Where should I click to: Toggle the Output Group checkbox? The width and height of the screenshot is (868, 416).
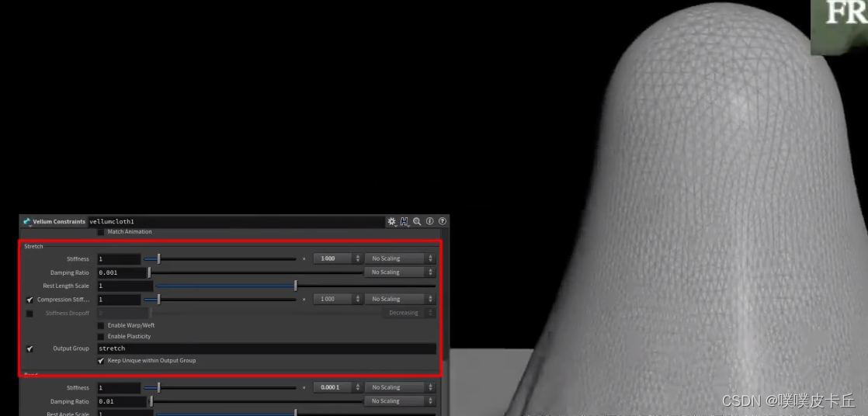pos(30,348)
